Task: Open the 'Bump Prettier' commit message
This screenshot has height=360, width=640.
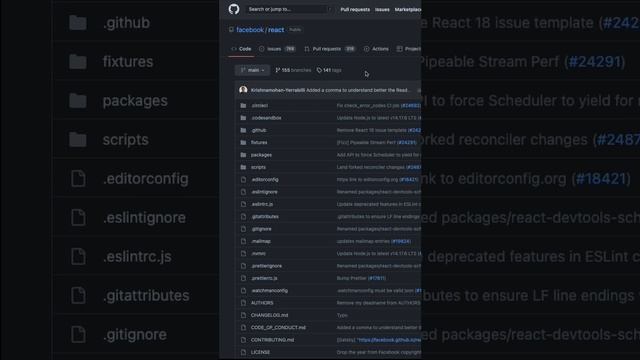Action: click(x=351, y=278)
